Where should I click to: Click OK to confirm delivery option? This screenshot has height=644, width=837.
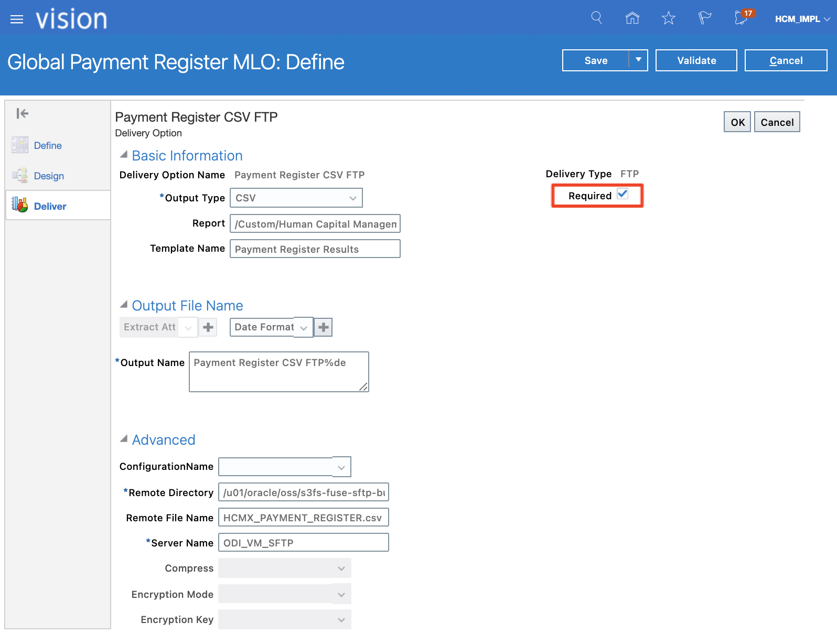click(737, 122)
